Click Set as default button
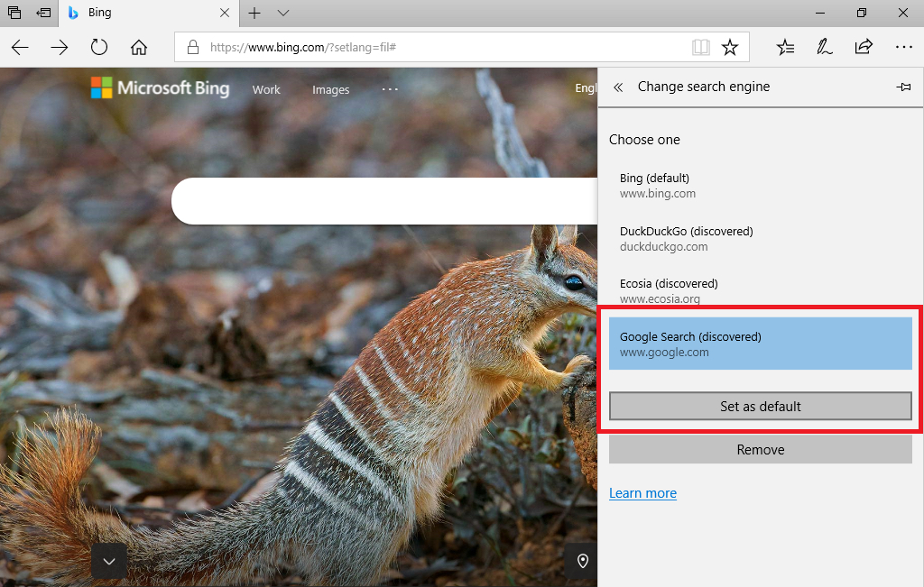The height and width of the screenshot is (587, 924). 760,407
